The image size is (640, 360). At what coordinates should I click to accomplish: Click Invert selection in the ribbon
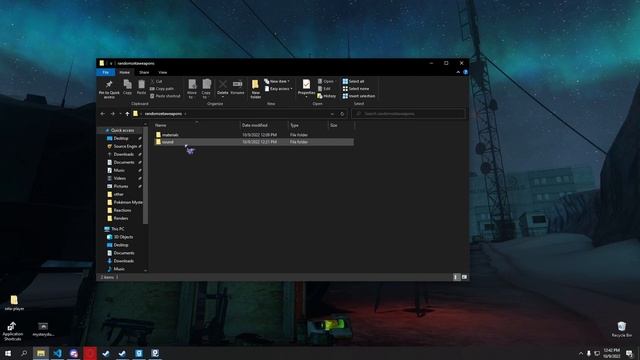tap(359, 96)
